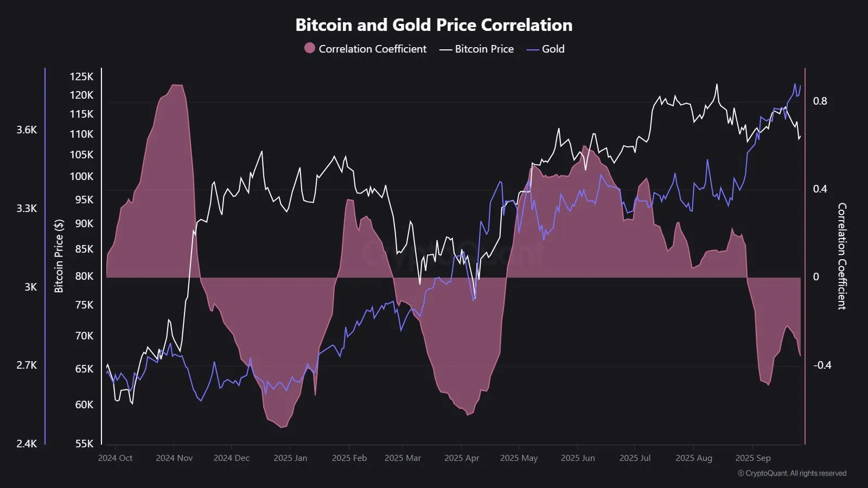The height and width of the screenshot is (488, 868).
Task: Toggle the Gold series legend item
Action: (x=546, y=49)
